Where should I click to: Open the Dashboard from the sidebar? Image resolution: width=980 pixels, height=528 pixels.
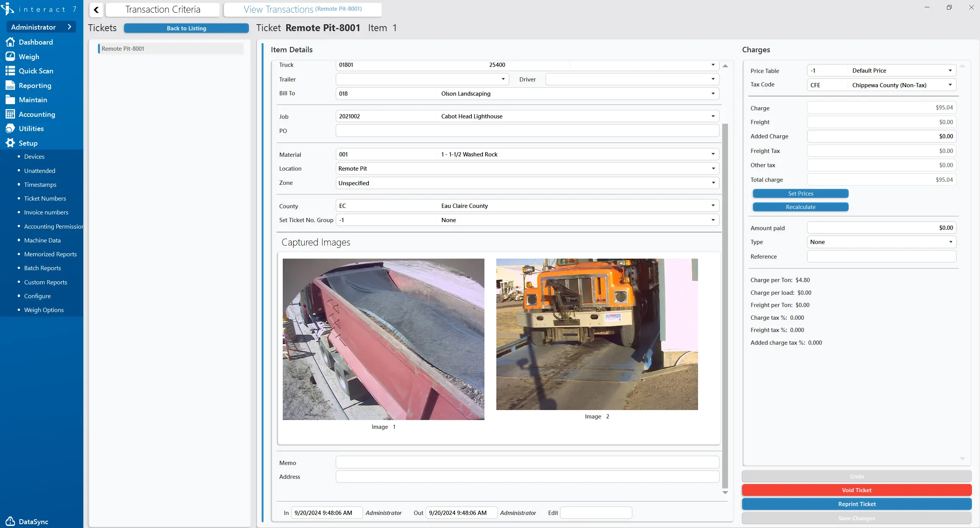tap(36, 42)
